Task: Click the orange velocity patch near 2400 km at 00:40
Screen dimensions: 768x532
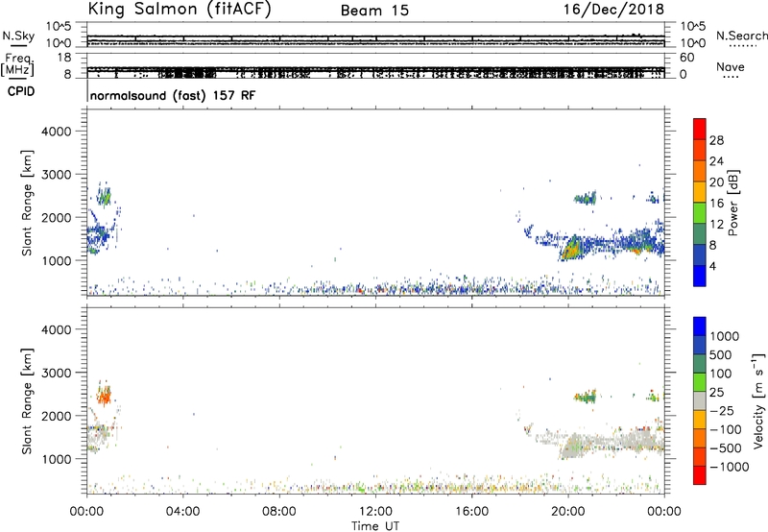Action: [105, 395]
